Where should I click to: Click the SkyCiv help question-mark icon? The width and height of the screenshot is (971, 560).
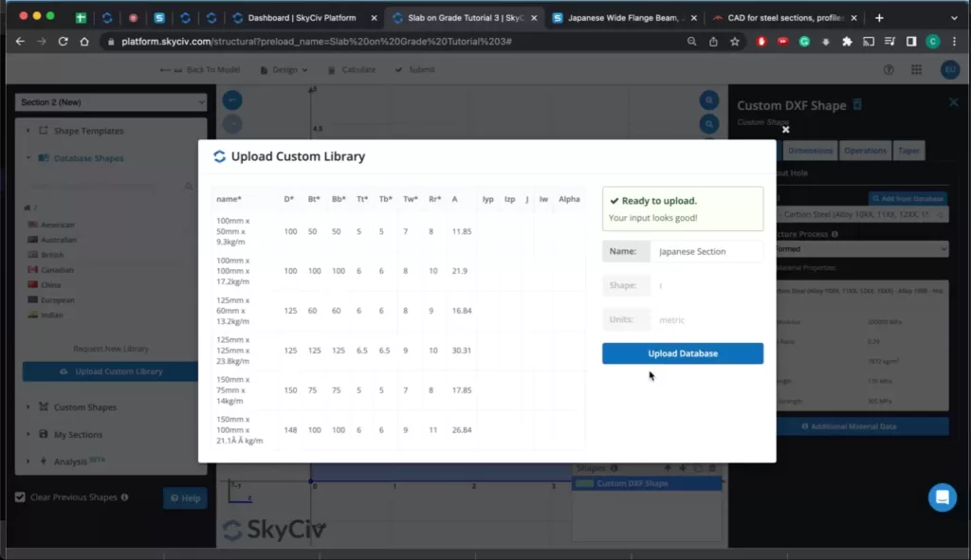[889, 69]
